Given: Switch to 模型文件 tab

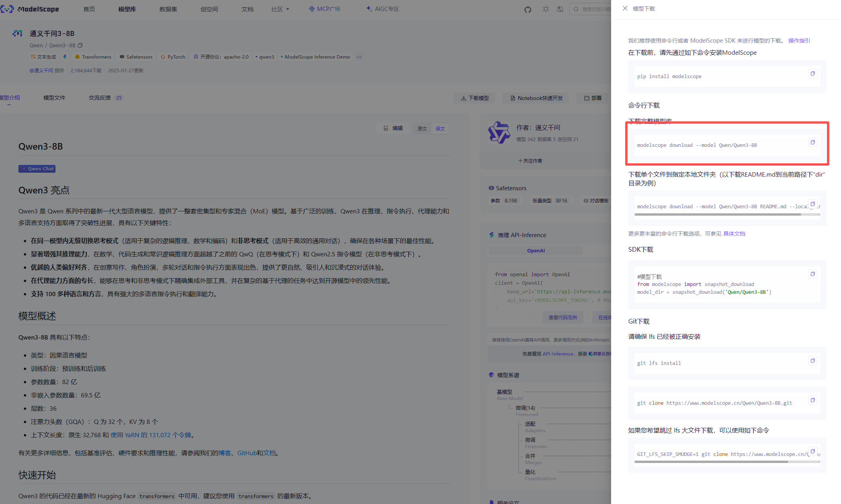Looking at the screenshot, I should 54,98.
